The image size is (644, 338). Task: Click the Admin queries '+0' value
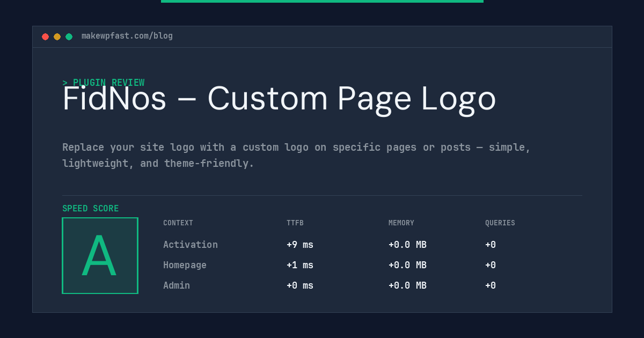point(491,285)
